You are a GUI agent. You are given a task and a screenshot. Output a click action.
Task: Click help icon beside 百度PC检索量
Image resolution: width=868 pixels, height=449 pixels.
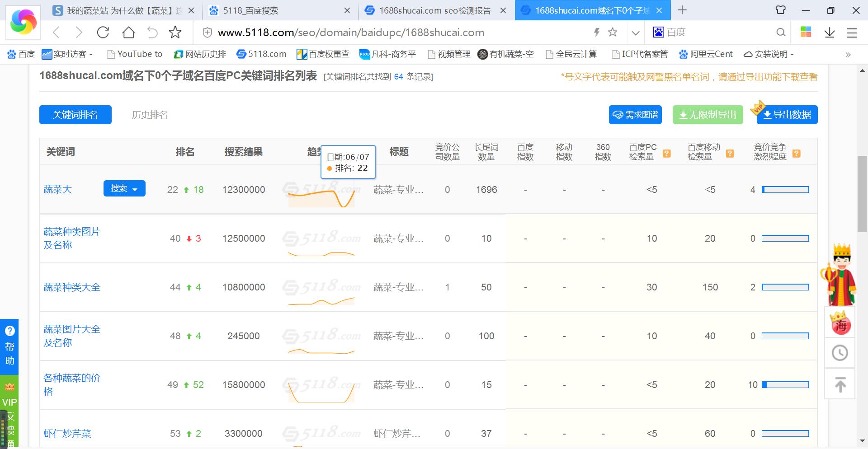click(x=666, y=154)
